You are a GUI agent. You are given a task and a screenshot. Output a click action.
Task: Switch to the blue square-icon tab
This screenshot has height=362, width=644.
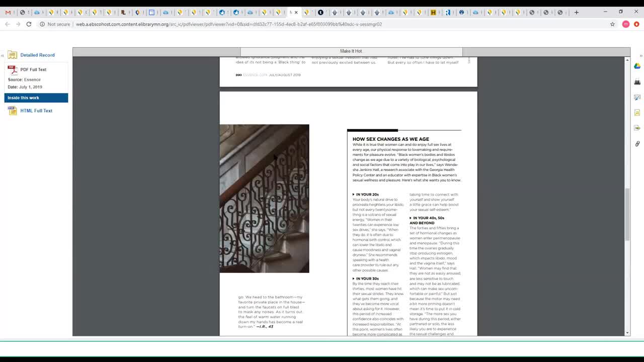(151, 13)
